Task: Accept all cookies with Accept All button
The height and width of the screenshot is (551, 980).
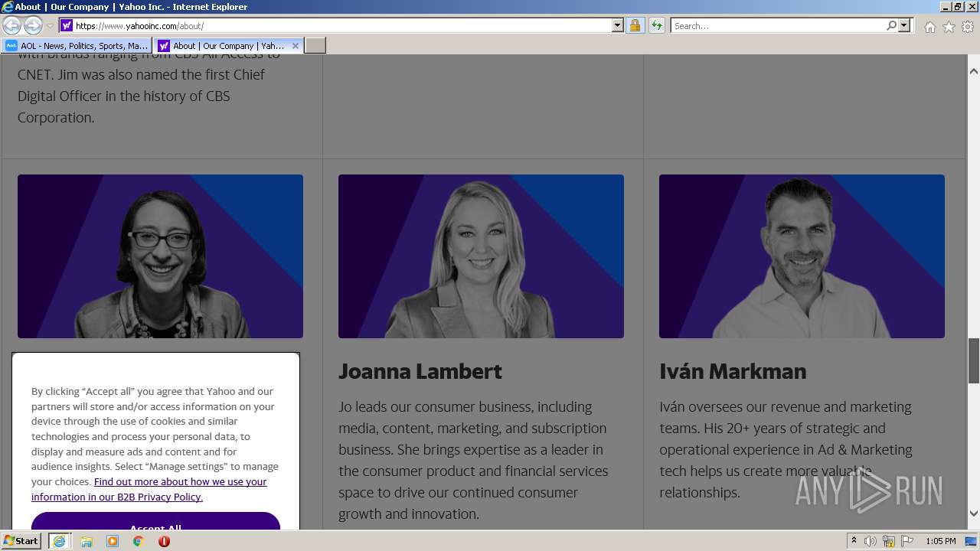Action: pos(155,522)
